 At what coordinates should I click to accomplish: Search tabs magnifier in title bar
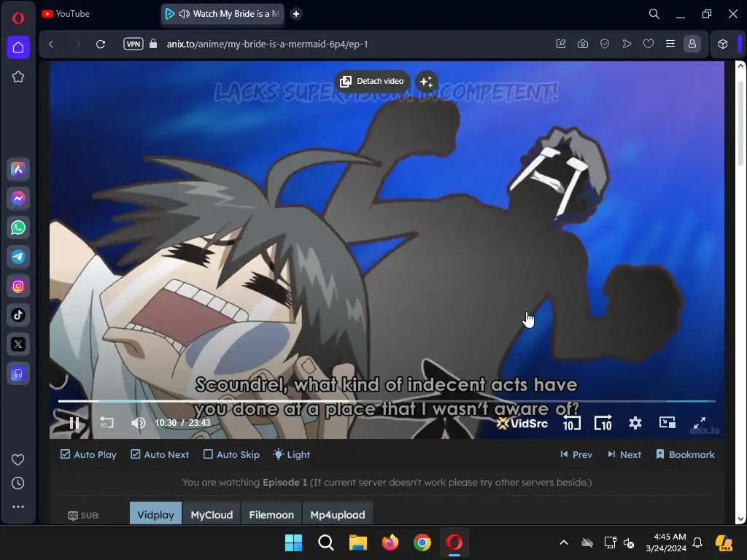click(654, 14)
